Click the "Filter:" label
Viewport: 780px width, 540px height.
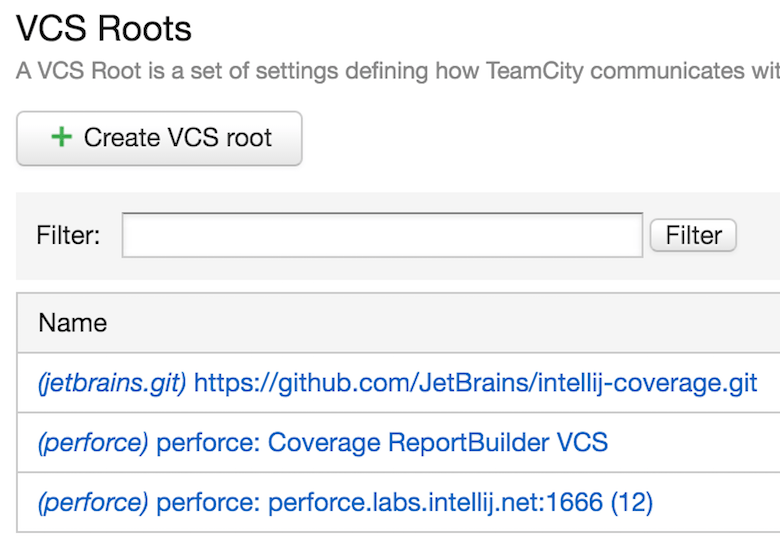point(68,235)
